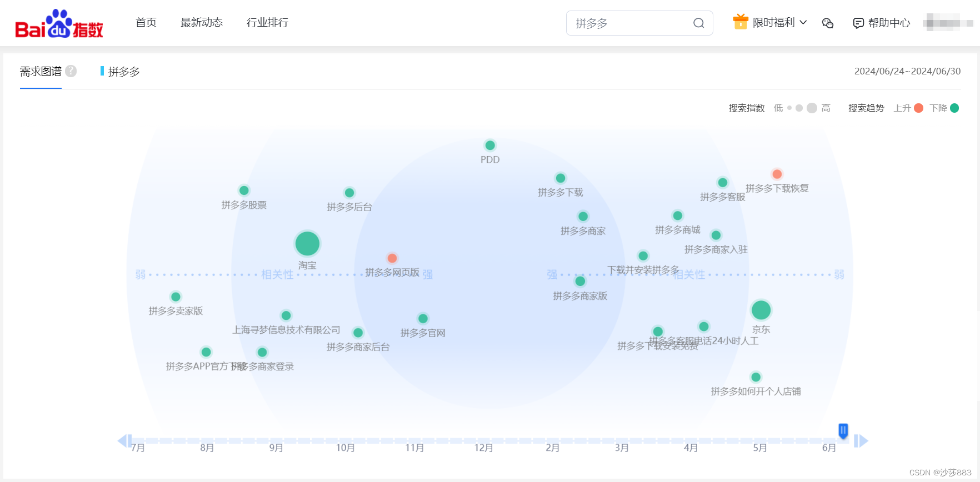The height and width of the screenshot is (482, 980).
Task: Select the 拼多多下载安装免费 bubble
Action: coord(658,332)
